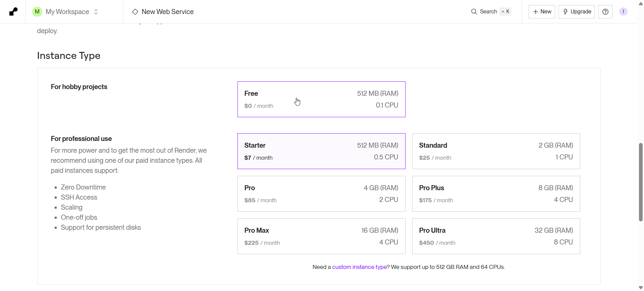This screenshot has height=291, width=644.
Task: Pick the Pro $85 instance type
Action: point(321,194)
